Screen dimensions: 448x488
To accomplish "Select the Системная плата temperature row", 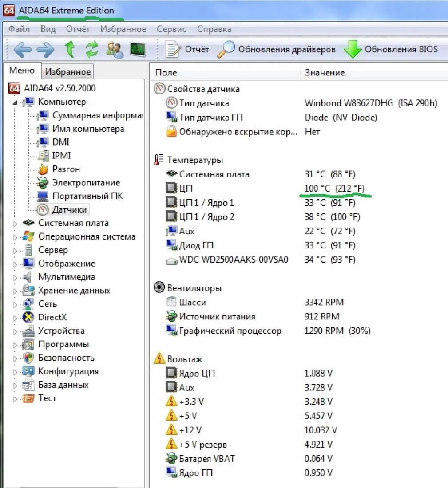I will (260, 174).
